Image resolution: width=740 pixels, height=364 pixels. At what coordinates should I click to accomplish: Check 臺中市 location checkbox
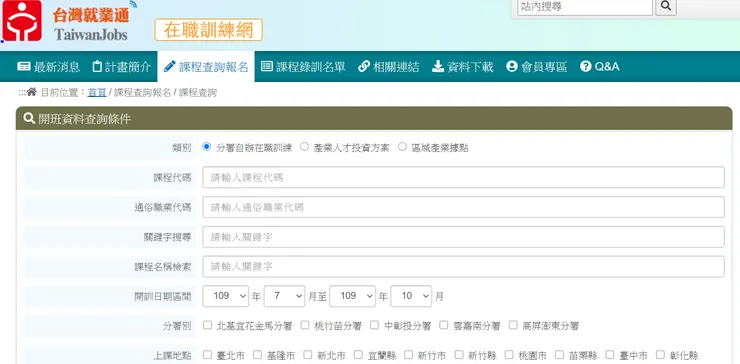point(610,355)
